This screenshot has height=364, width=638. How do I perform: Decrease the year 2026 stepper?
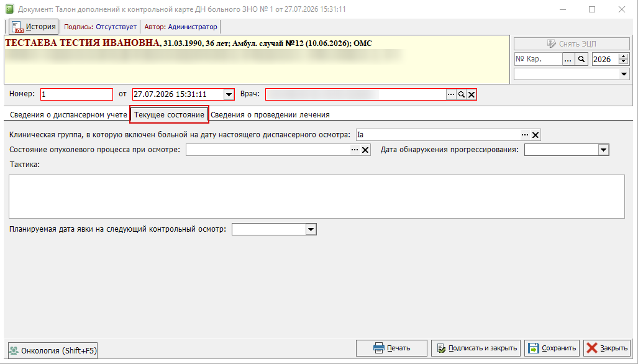[x=623, y=62]
